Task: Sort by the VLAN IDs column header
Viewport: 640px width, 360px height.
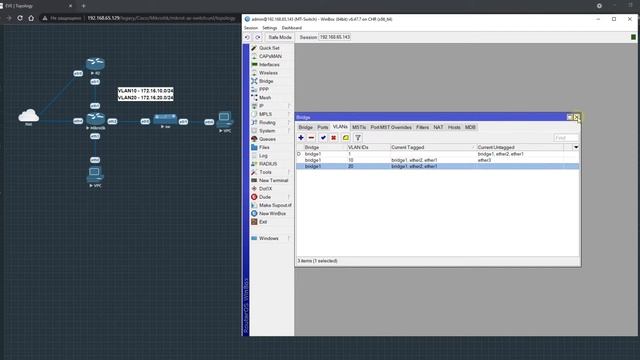Action: 368,147
